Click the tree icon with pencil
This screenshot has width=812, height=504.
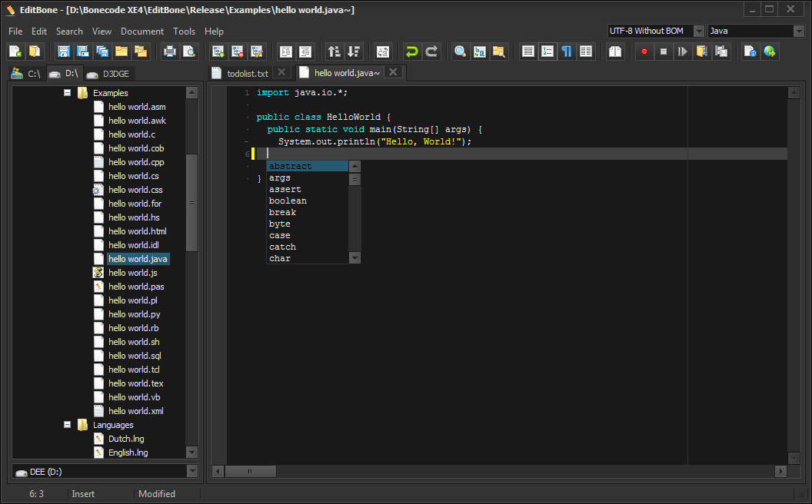click(256, 51)
